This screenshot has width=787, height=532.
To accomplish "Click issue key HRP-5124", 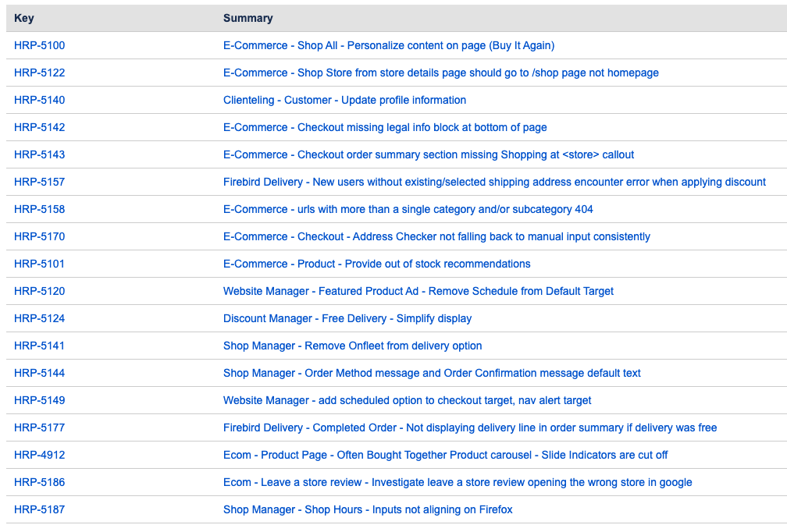I will pos(39,318).
